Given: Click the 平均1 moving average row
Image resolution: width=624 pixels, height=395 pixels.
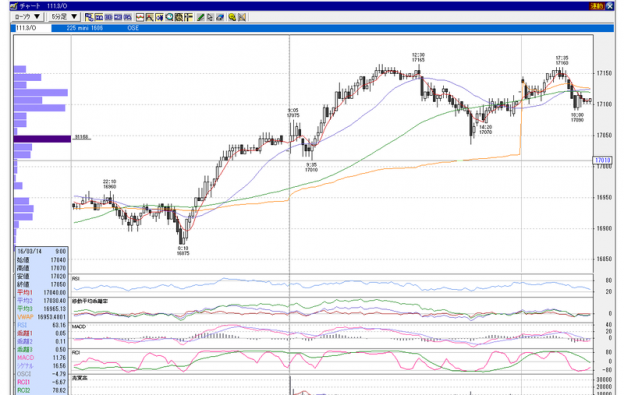Looking at the screenshot, I should (41, 292).
